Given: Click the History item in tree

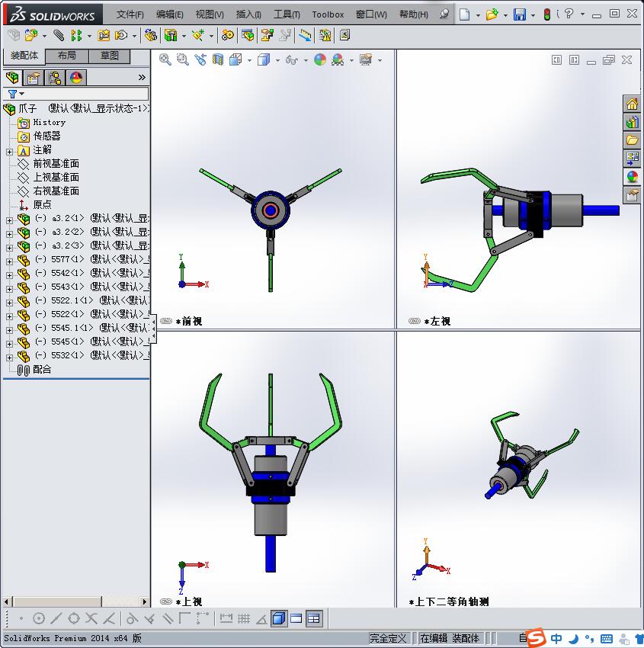Looking at the screenshot, I should pyautogui.click(x=49, y=122).
